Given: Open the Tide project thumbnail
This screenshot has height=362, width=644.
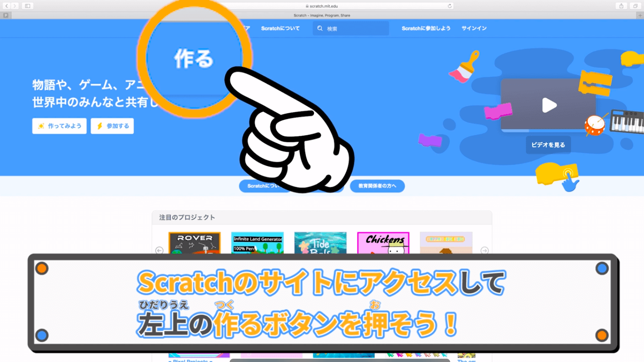Looking at the screenshot, I should 321,243.
